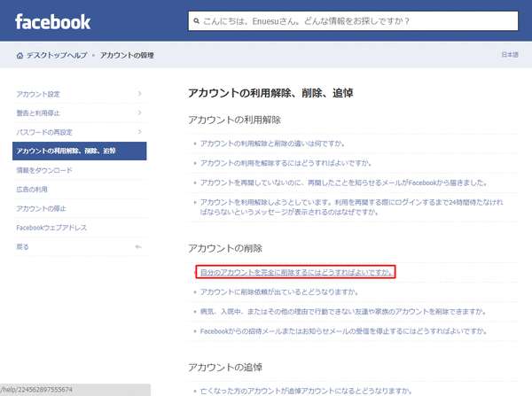Expand triangle beside Facebookからの招待メール question

(195, 331)
